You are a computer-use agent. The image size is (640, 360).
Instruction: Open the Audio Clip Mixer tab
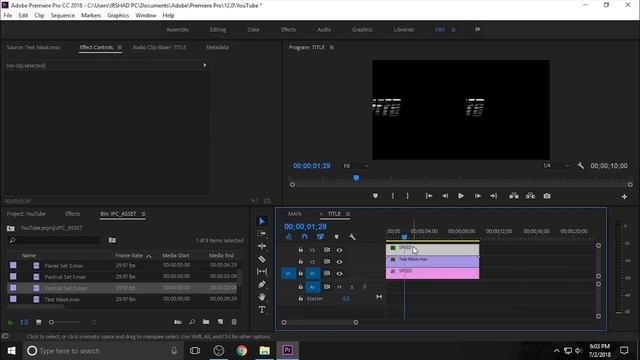159,47
